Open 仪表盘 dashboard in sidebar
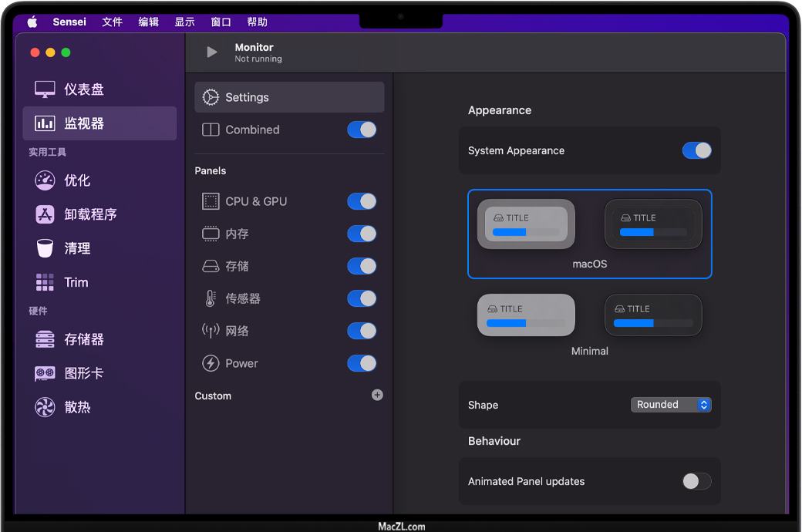The width and height of the screenshot is (802, 532). 83,89
